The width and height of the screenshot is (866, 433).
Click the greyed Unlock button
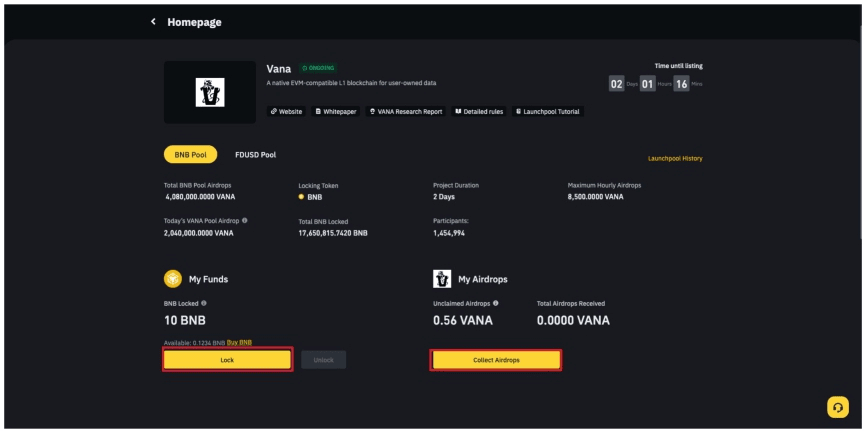point(324,360)
